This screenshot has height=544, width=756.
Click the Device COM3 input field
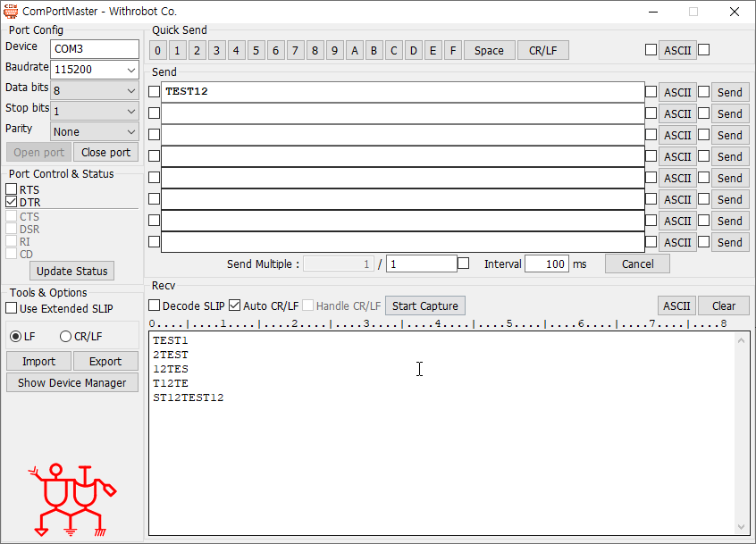(x=95, y=49)
